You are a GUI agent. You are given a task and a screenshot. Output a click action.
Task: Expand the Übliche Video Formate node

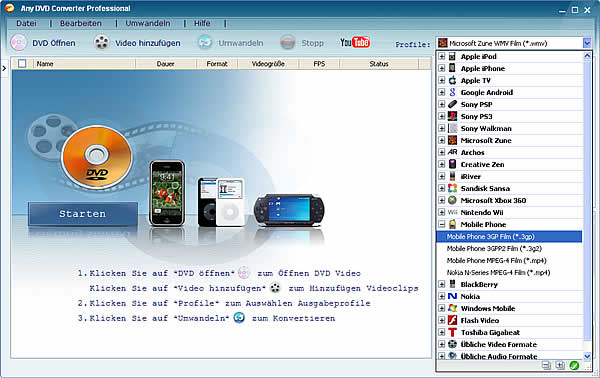tap(442, 344)
